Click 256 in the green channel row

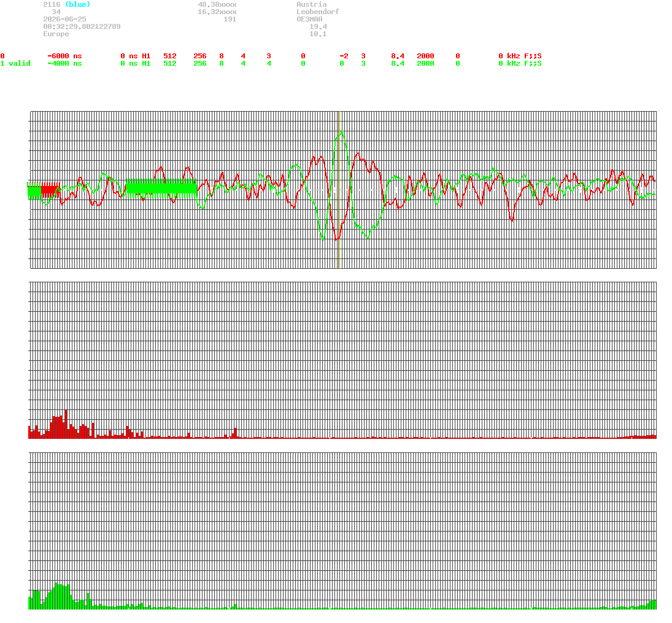[x=200, y=63]
